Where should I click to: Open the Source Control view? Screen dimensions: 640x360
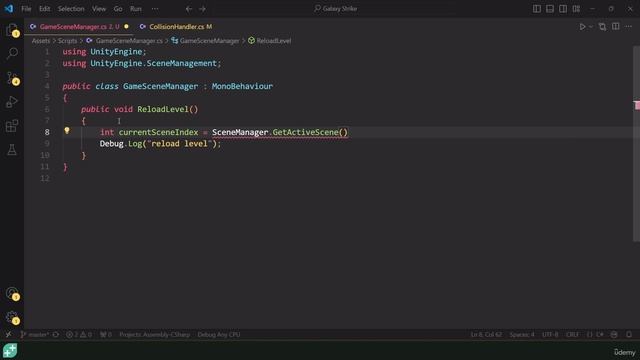point(12,78)
